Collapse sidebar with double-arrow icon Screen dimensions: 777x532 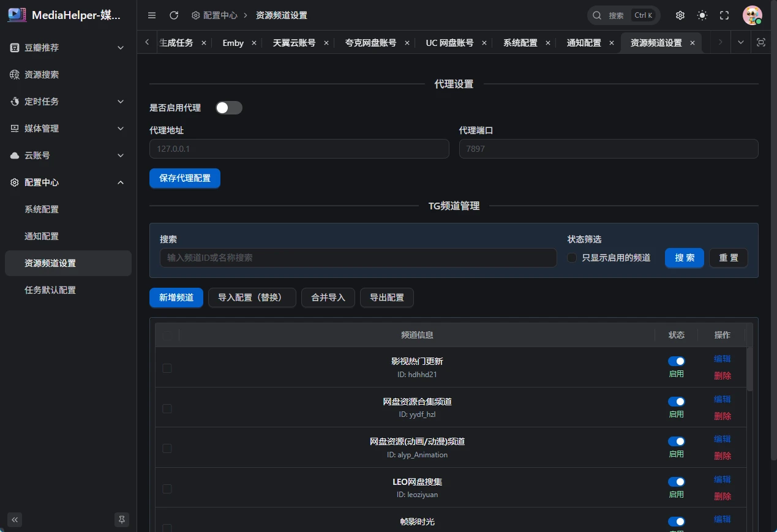point(15,520)
